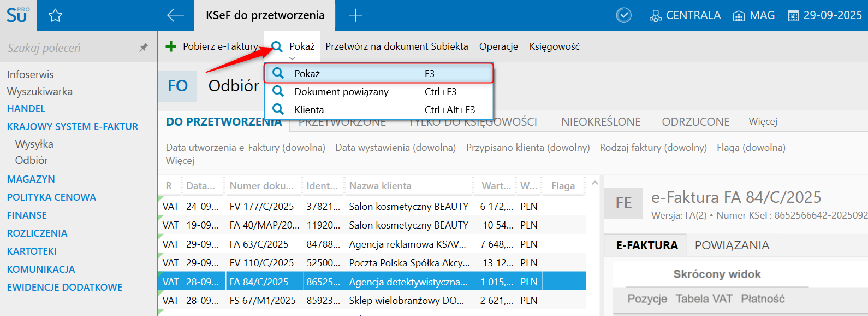Image resolution: width=868 pixels, height=316 pixels.
Task: Expand KOMUNIKACJA module
Action: pyautogui.click(x=41, y=270)
